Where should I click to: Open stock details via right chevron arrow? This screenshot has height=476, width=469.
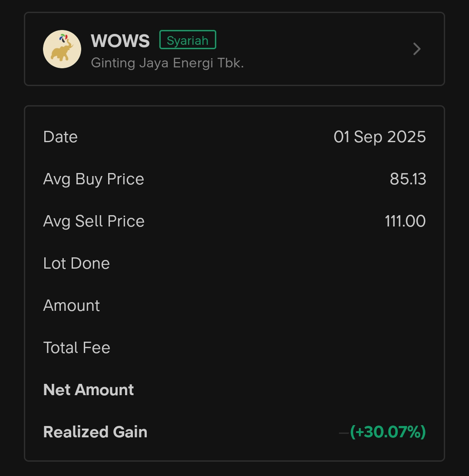tap(417, 49)
